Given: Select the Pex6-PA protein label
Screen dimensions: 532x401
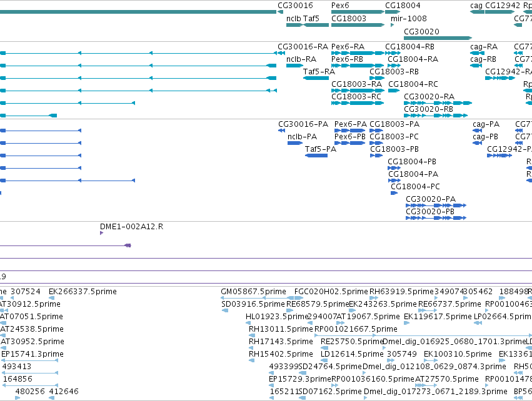Looking at the screenshot, I should pos(351,124).
